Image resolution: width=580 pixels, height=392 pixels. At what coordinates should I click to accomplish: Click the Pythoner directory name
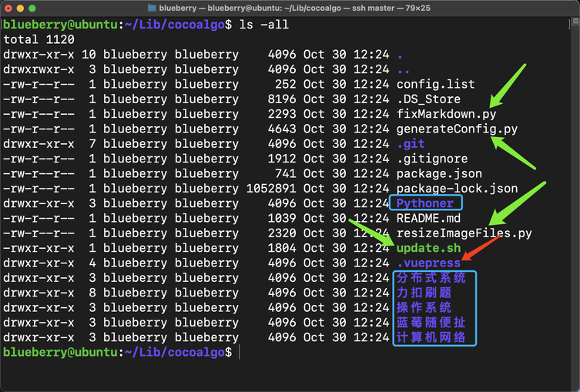pos(425,203)
